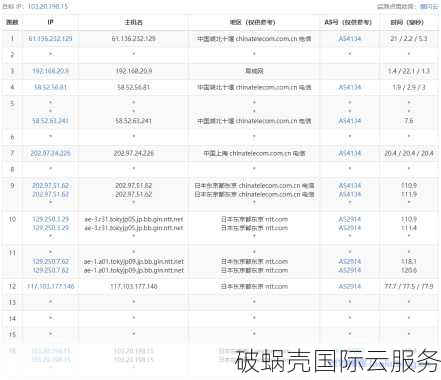
Task: Select the ntt.com region cell in hop 12
Action: click(x=254, y=286)
